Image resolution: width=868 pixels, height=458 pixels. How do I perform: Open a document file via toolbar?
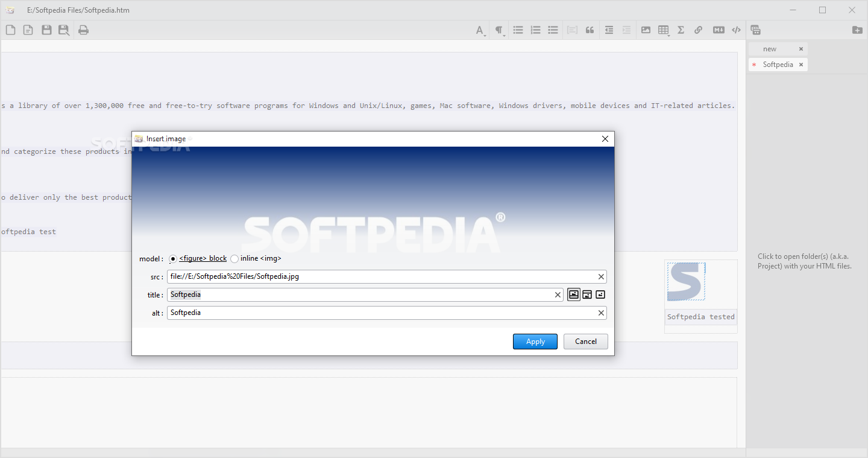coord(28,30)
